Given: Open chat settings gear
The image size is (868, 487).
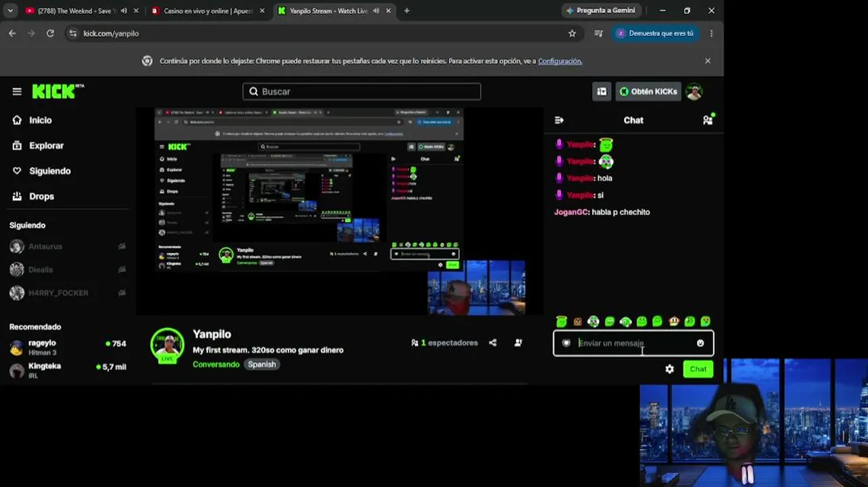Looking at the screenshot, I should point(669,369).
